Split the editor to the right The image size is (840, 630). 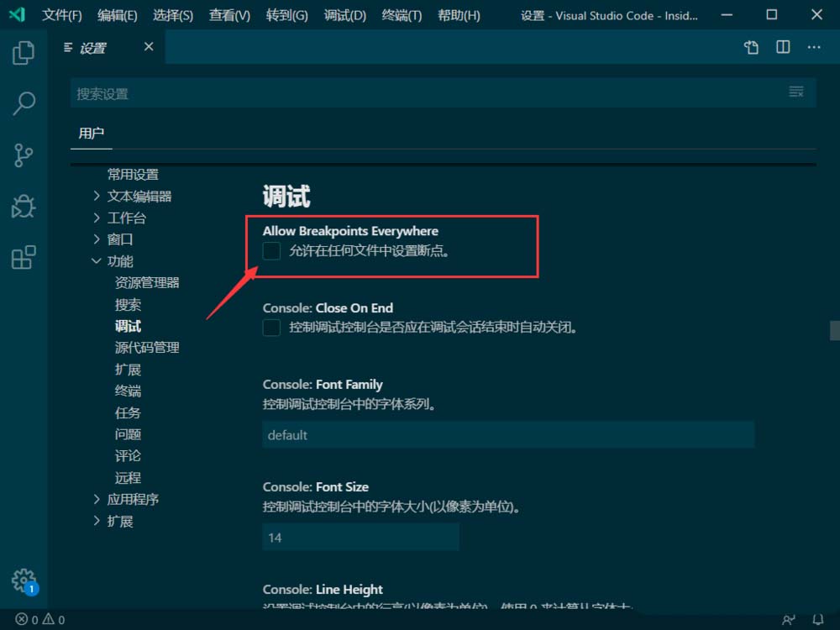782,48
